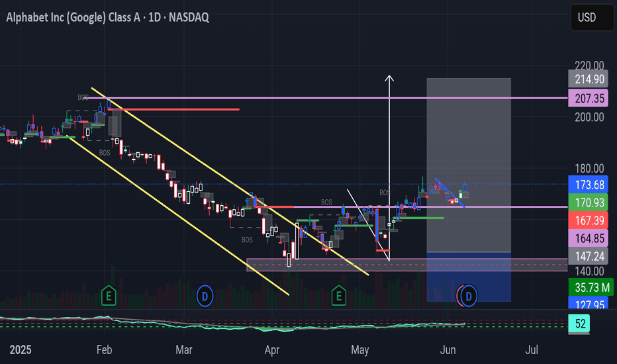This screenshot has width=617, height=364.
Task: Select the short red horizontal line near 203
Action: tap(173, 109)
